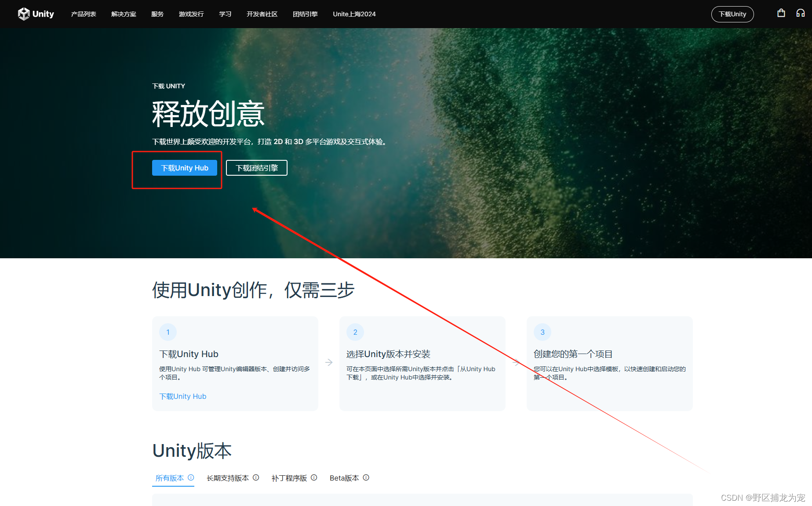Open the 团结引擎 menu
812x506 pixels.
[x=305, y=14]
